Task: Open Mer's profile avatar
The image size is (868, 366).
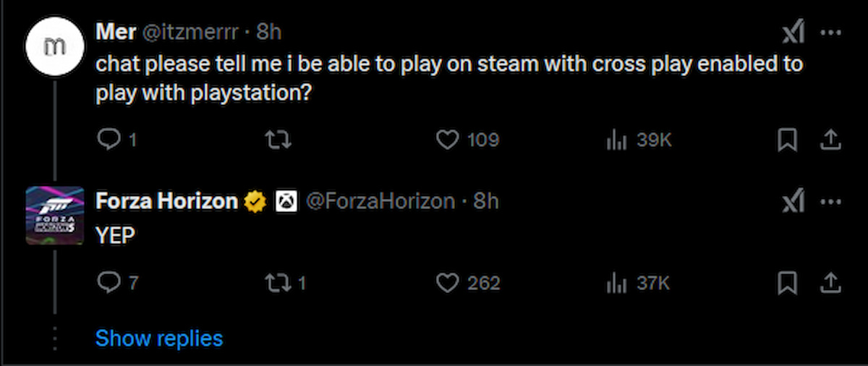Action: coord(56,47)
